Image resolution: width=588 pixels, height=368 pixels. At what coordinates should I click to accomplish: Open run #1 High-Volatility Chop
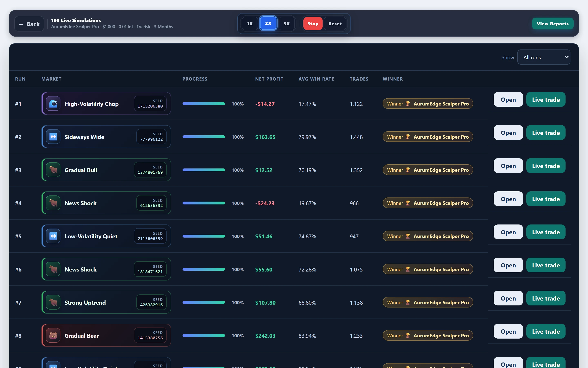[x=508, y=99]
